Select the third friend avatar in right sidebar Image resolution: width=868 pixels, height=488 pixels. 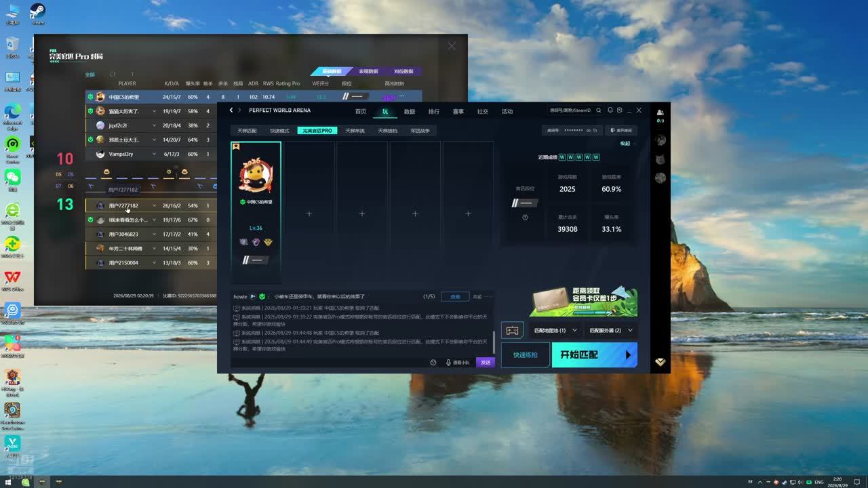pyautogui.click(x=660, y=178)
